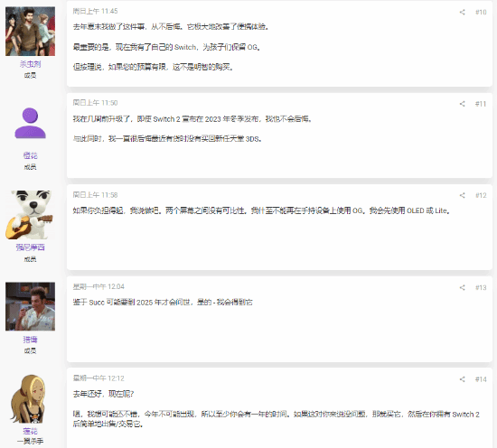Screen dimensions: 497x448
Task: Open the username 杀虫剂 profile link
Action: tap(30, 64)
